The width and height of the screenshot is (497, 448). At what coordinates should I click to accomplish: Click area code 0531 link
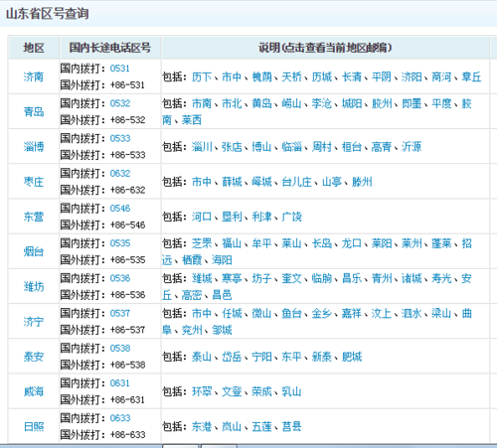(120, 69)
